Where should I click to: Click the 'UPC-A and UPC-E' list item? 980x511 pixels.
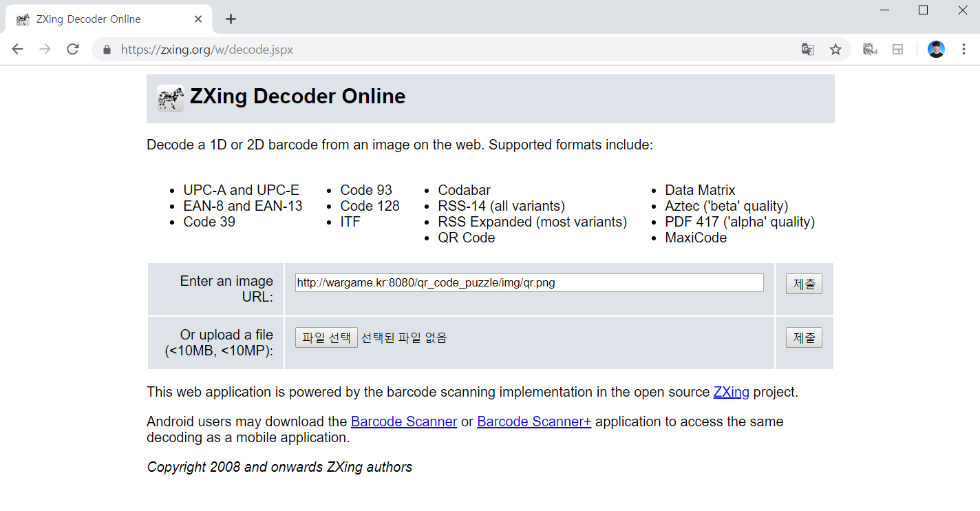click(x=242, y=190)
